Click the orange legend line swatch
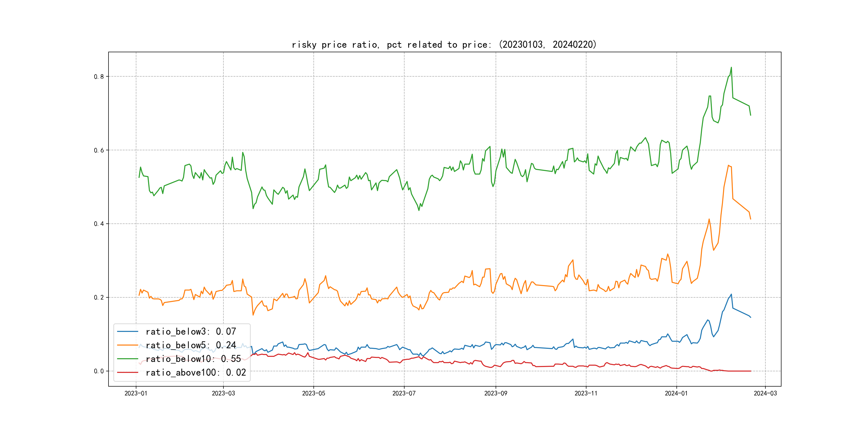 tap(127, 345)
